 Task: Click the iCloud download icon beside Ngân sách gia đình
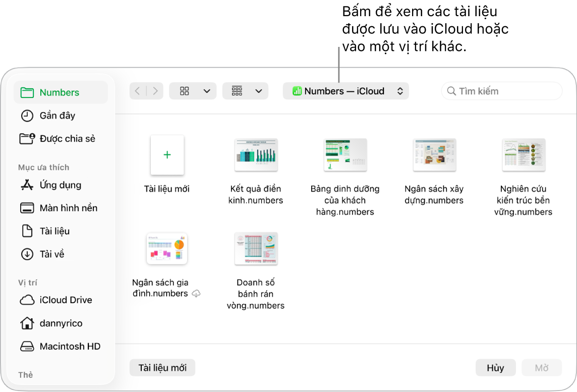(x=197, y=293)
